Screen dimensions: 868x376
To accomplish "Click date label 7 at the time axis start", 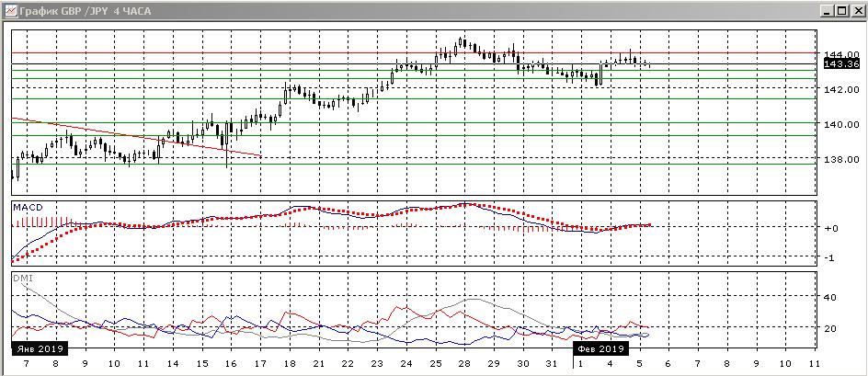I will (x=26, y=364).
